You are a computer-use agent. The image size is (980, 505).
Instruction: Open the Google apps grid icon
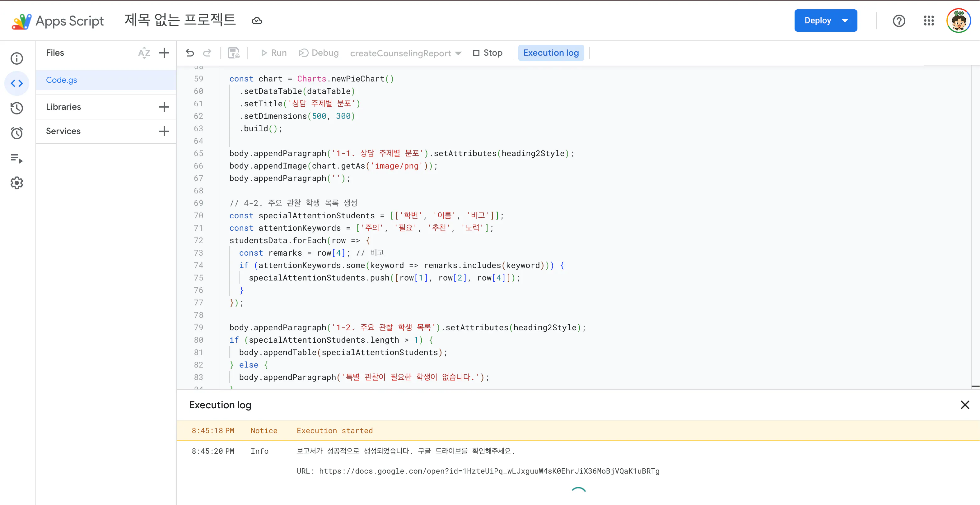[929, 21]
